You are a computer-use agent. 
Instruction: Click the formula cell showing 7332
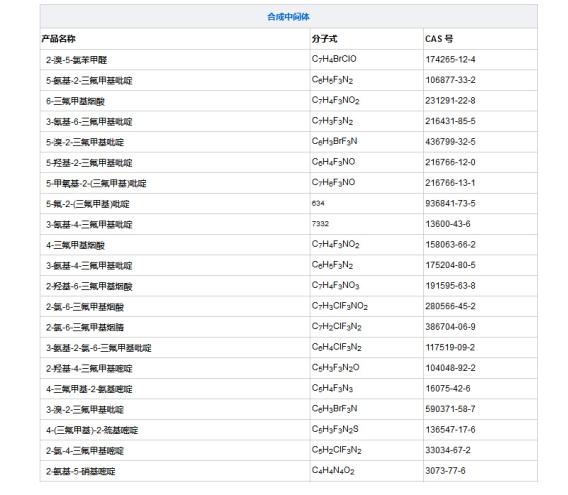click(320, 224)
